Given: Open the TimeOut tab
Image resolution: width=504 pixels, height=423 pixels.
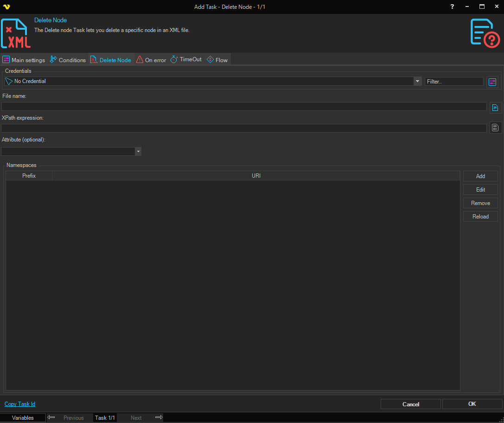Looking at the screenshot, I should (x=186, y=59).
